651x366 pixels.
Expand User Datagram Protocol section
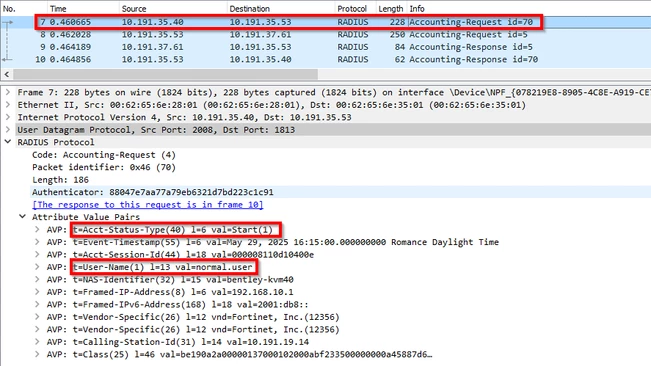[x=7, y=129]
